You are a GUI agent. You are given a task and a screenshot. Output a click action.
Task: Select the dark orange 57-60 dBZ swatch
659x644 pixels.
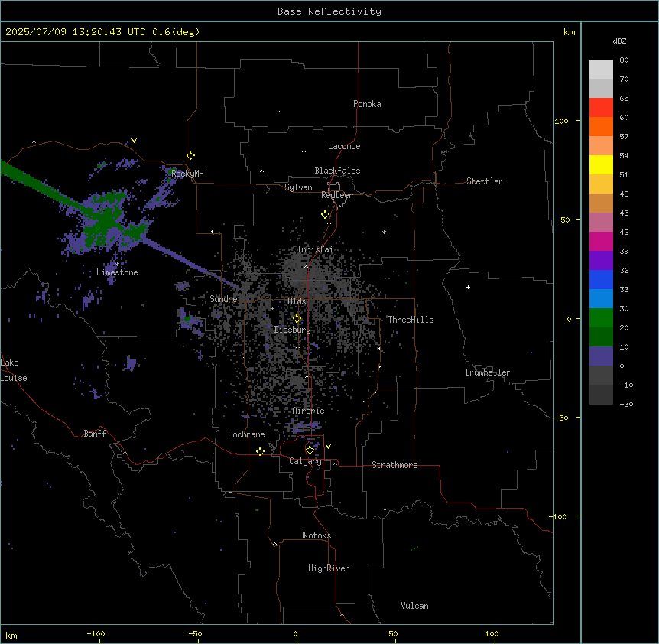tap(601, 126)
